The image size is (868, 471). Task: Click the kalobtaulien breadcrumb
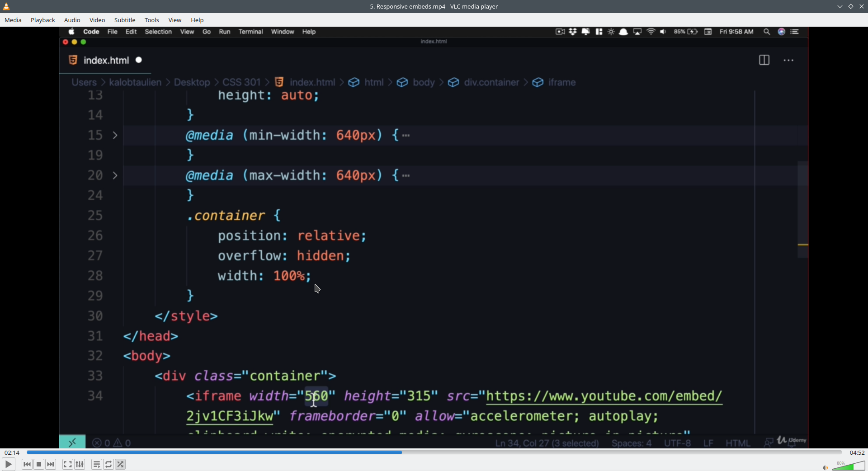click(135, 82)
